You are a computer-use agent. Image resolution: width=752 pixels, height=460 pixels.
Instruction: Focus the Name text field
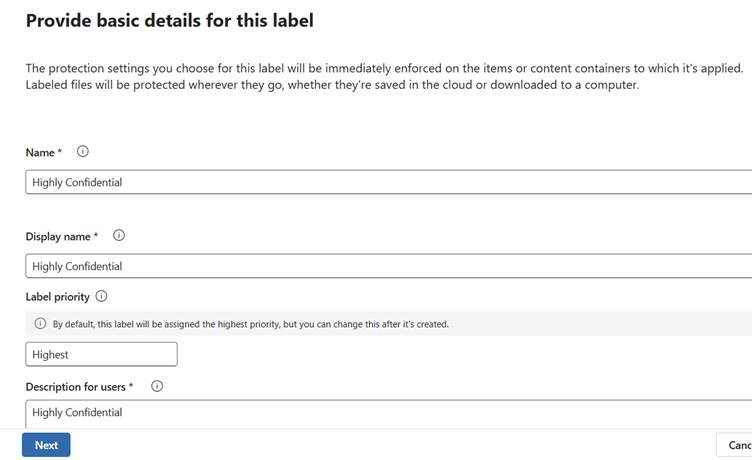tap(388, 182)
